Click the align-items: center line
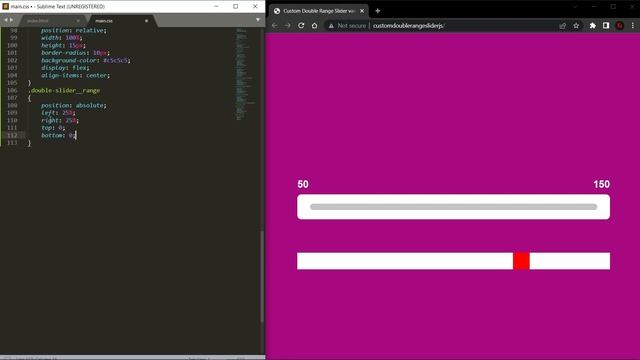640x360 pixels. pos(76,76)
